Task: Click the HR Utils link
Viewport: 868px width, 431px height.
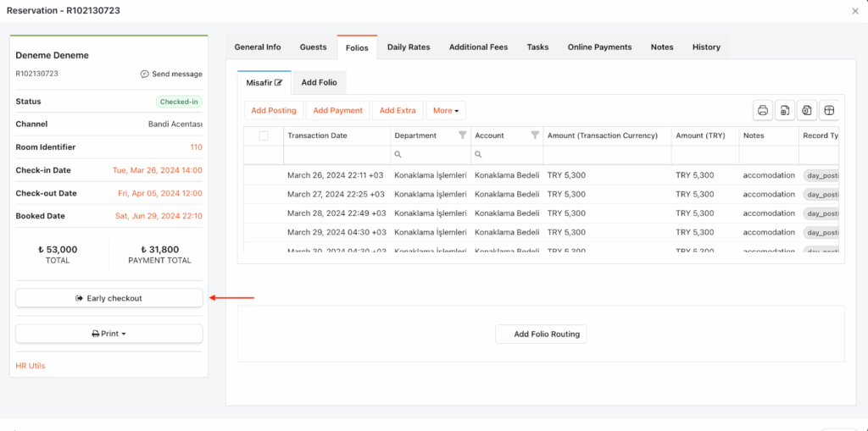Action: click(31, 366)
